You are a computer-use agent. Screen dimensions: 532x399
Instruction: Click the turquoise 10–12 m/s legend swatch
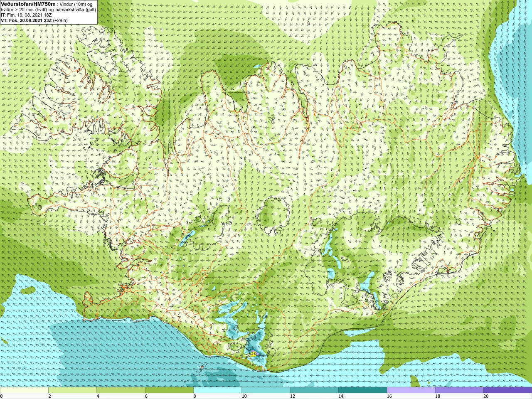[x=266, y=390]
